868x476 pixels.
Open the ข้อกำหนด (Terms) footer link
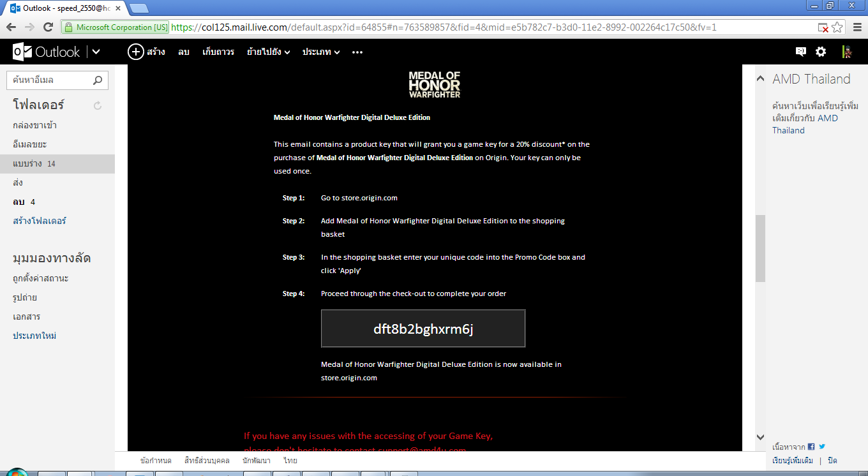[x=156, y=460]
